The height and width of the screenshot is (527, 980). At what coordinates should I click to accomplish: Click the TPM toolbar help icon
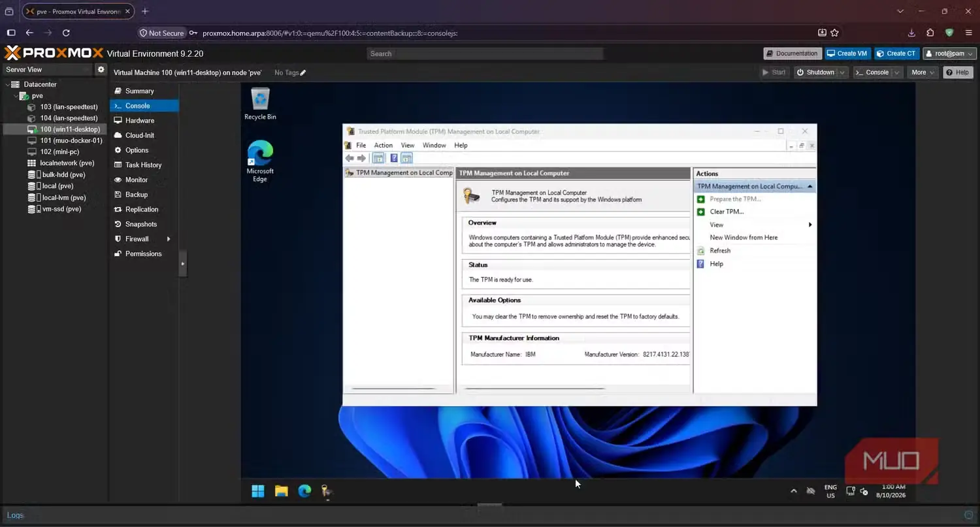394,158
